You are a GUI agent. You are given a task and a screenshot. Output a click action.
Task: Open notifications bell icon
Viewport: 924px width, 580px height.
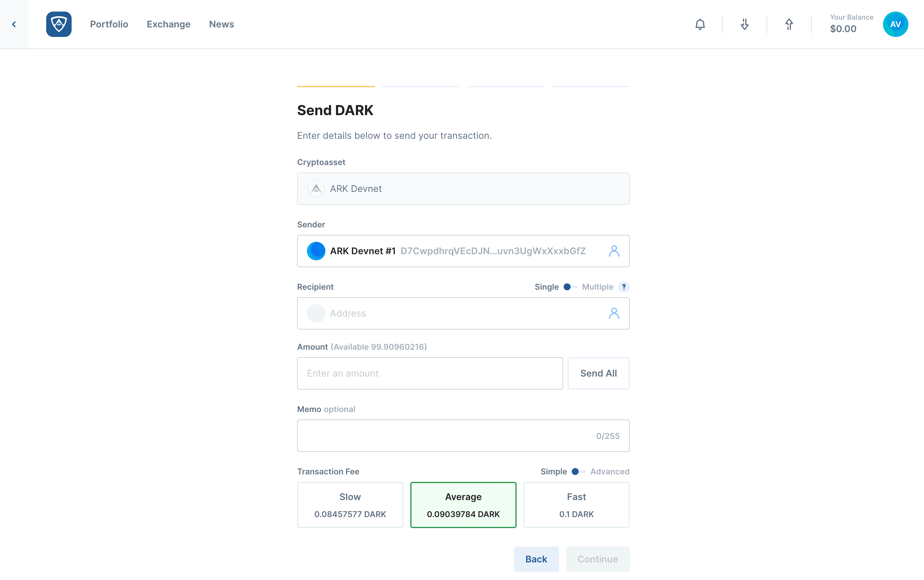700,24
